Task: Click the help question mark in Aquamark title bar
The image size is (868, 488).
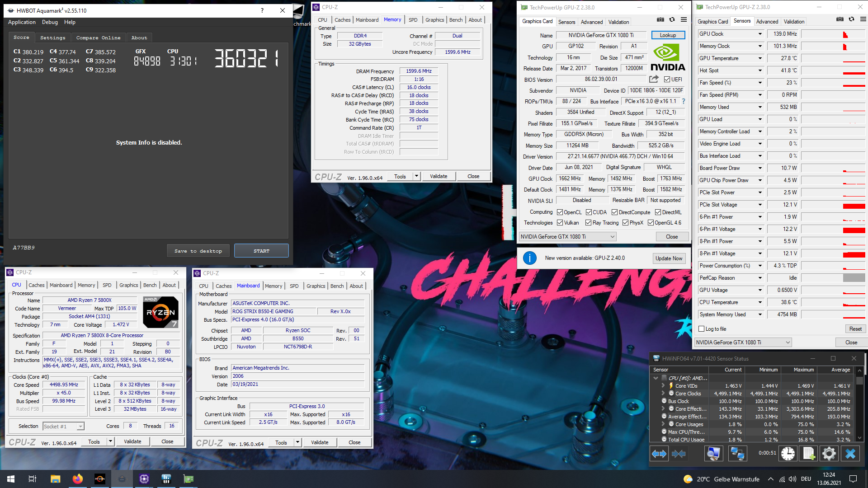Action: 262,10
